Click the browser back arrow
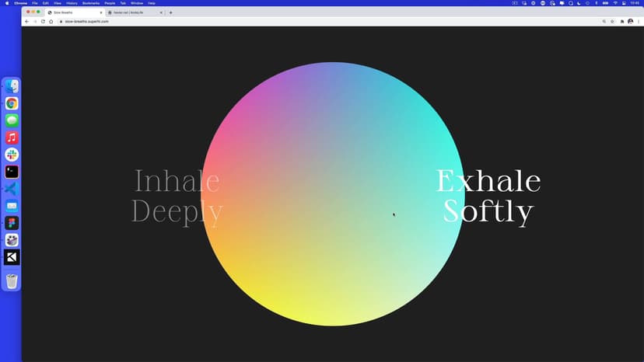Viewport: 644px width, 362px height. (26, 21)
